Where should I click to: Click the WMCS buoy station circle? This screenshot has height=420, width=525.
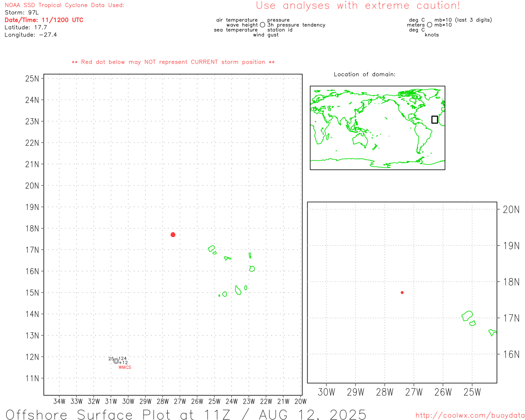click(x=116, y=361)
